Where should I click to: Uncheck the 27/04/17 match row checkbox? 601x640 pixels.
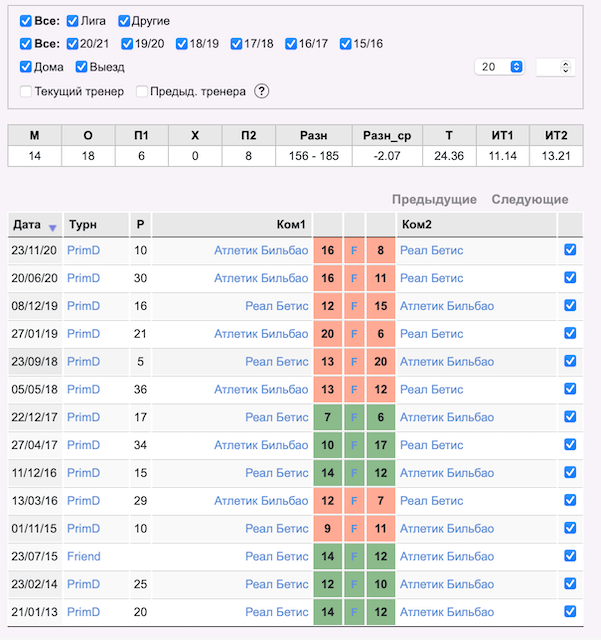pos(570,444)
